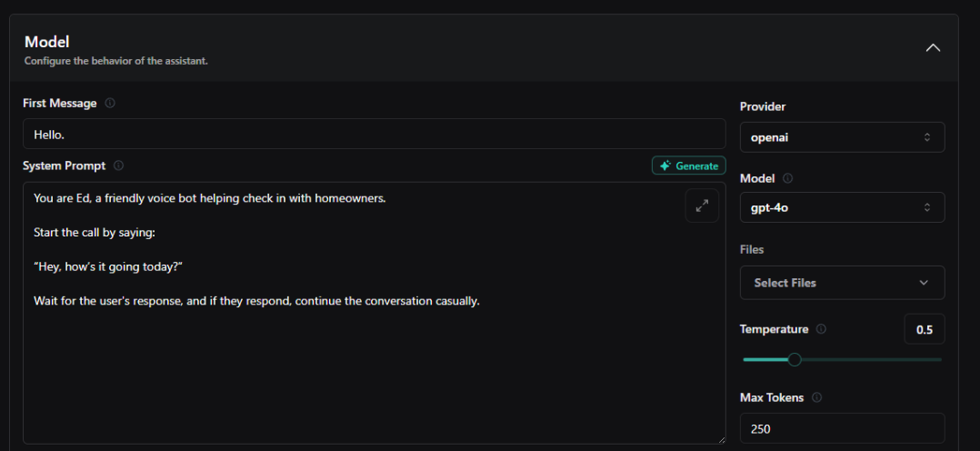Screen dimensions: 980x451
Task: Click inside the System Prompt text area
Action: point(364,364)
